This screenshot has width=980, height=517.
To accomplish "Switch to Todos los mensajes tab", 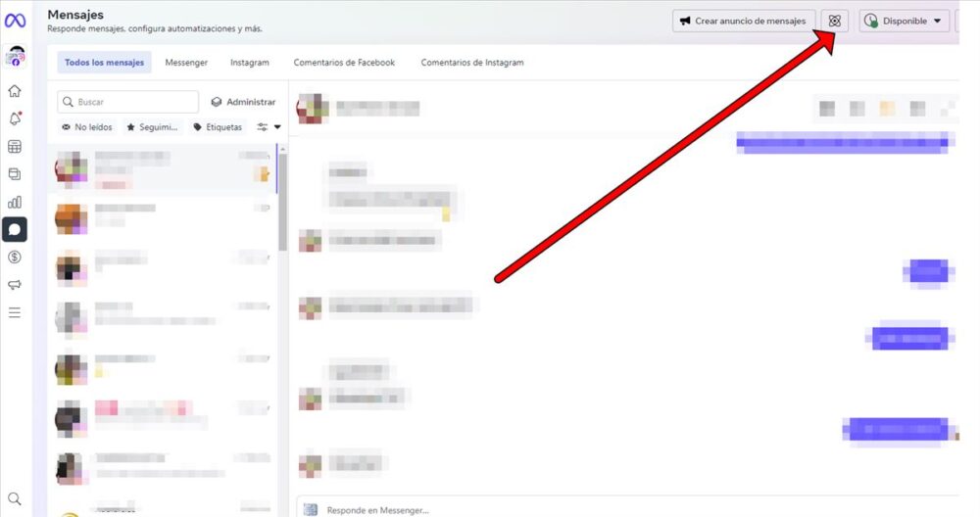I will pos(105,63).
